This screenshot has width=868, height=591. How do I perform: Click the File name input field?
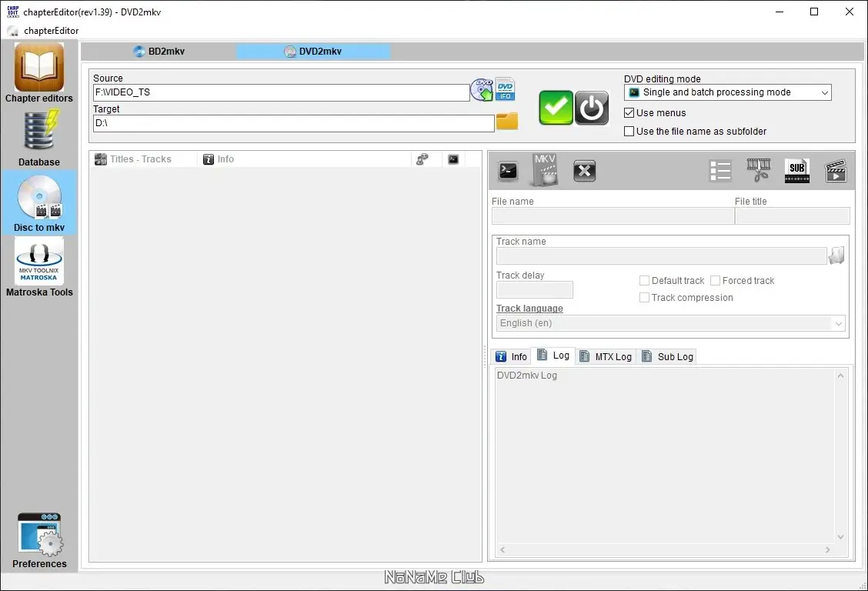(613, 215)
